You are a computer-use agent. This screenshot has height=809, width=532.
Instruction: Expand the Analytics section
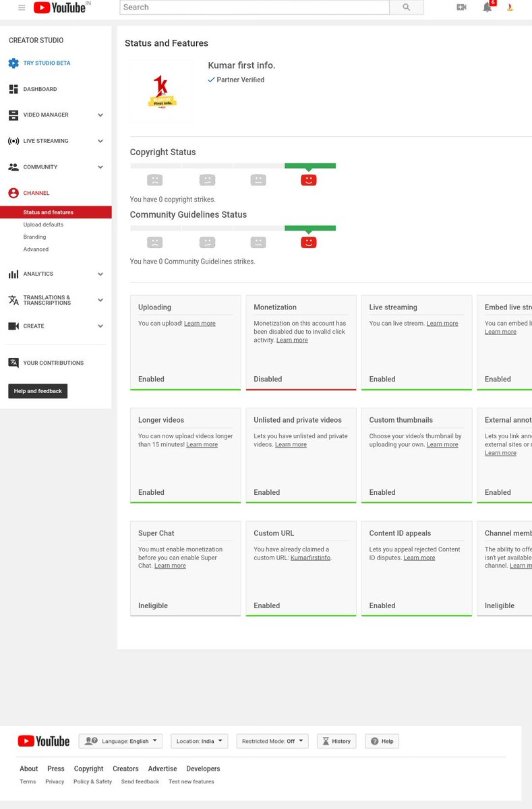coord(100,274)
